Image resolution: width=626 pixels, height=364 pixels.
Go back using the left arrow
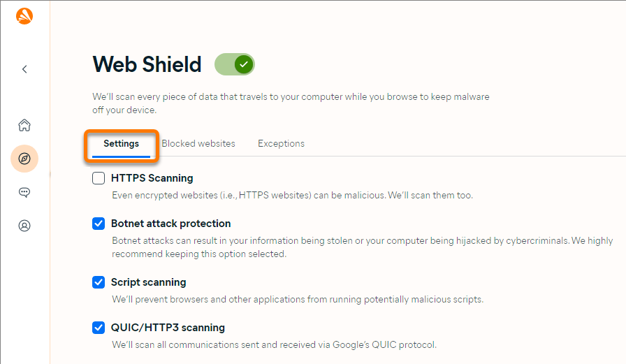coord(24,69)
